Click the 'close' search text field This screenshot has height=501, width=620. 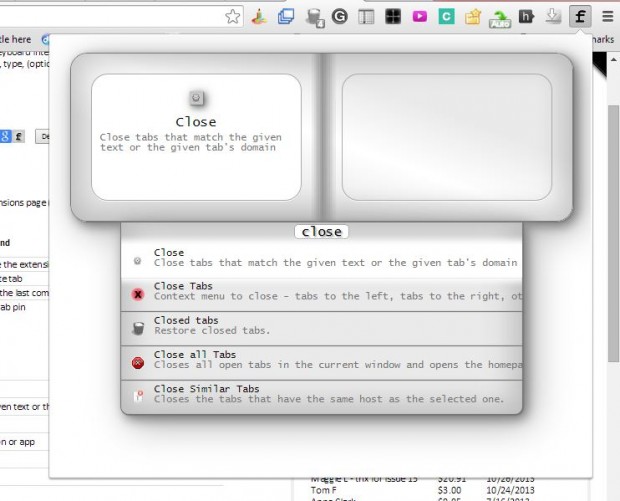[321, 231]
